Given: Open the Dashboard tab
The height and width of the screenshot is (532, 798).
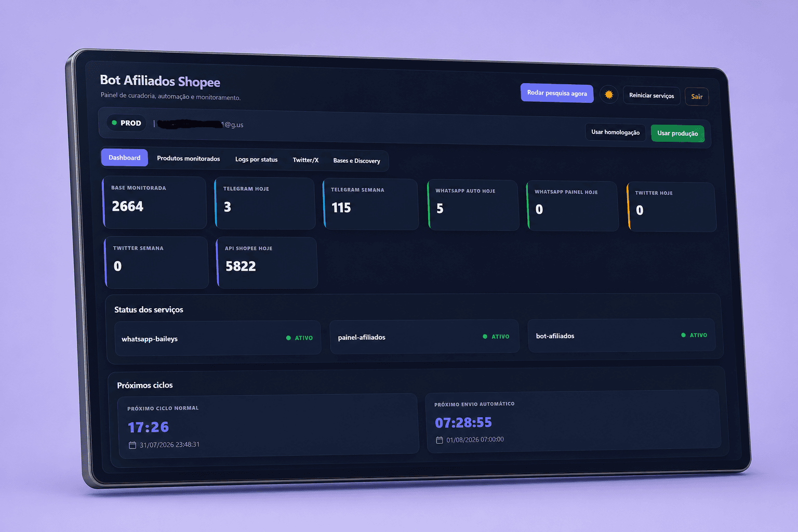Looking at the screenshot, I should click(125, 158).
